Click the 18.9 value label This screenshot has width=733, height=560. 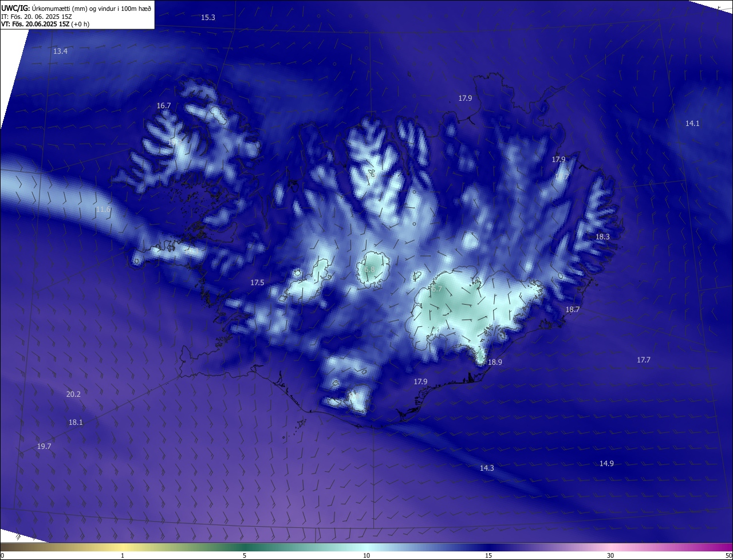coord(495,362)
